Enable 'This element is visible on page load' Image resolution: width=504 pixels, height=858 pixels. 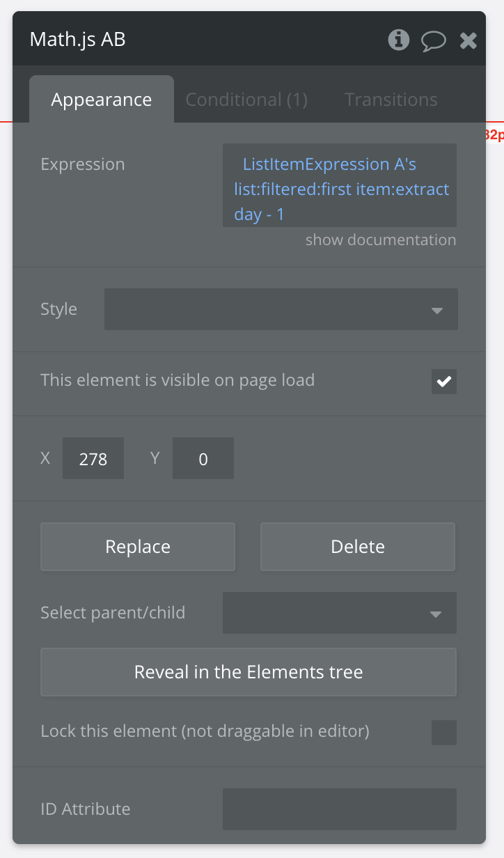click(x=443, y=382)
